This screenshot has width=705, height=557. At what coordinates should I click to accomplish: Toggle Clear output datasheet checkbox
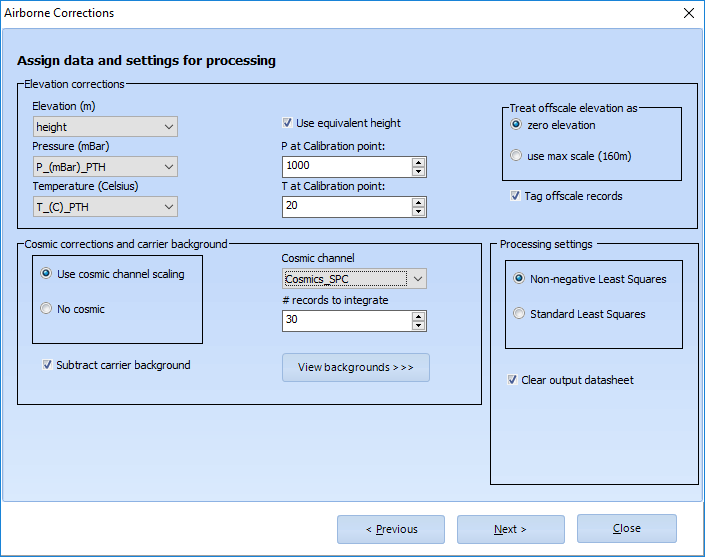click(x=513, y=380)
